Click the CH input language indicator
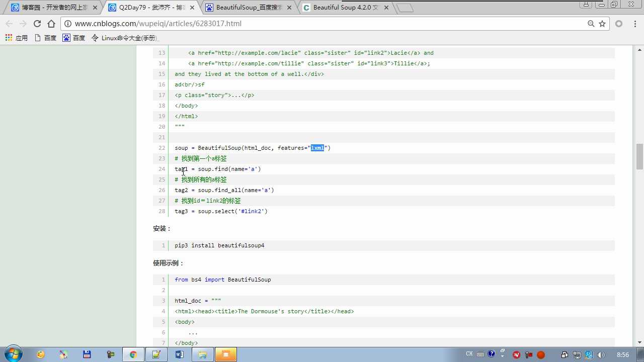644x362 pixels. 469,354
